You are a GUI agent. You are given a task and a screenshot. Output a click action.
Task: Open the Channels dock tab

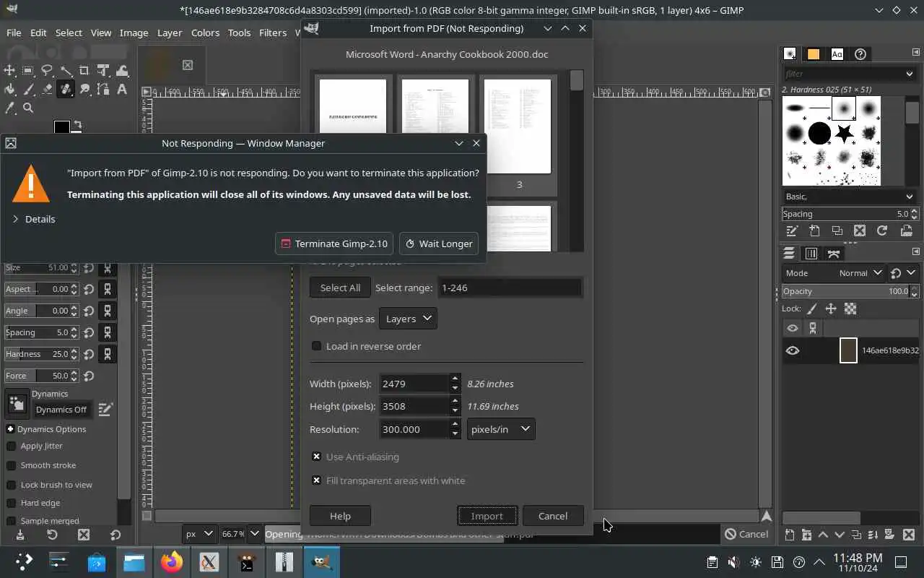tap(811, 254)
